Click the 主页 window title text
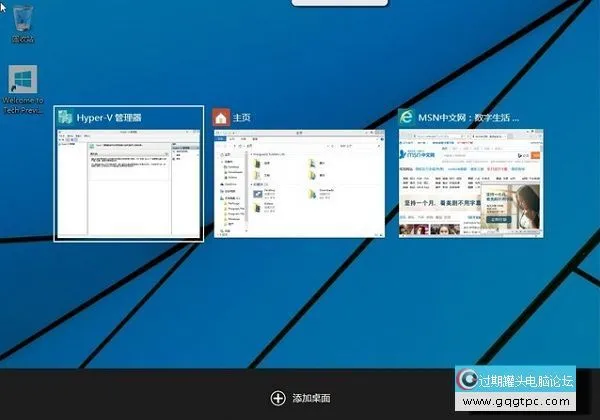Screen dimensions: 600x420 click(x=241, y=118)
